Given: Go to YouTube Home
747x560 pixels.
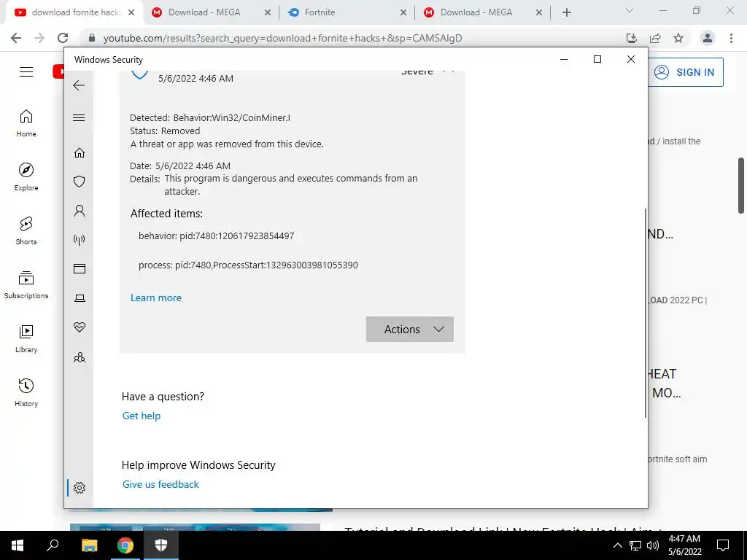Looking at the screenshot, I should coord(26,123).
